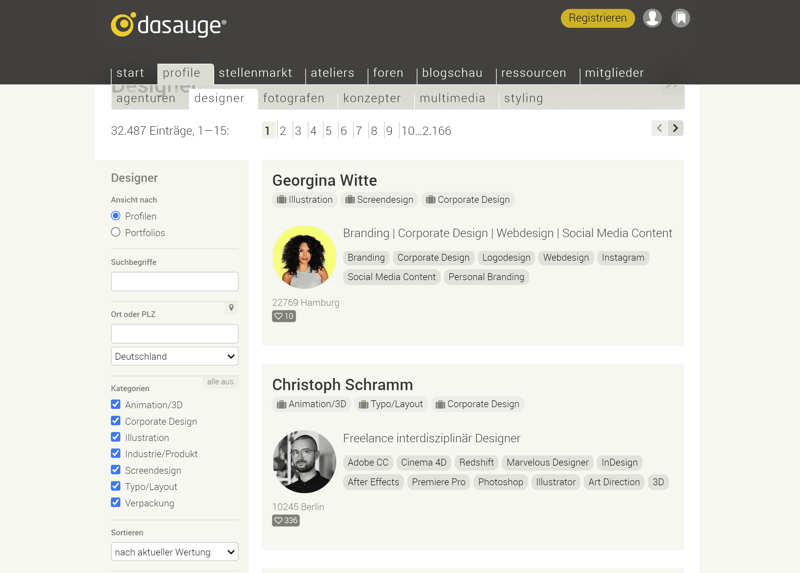
Task: Click the dasauge logo icon
Action: pyautogui.click(x=123, y=25)
